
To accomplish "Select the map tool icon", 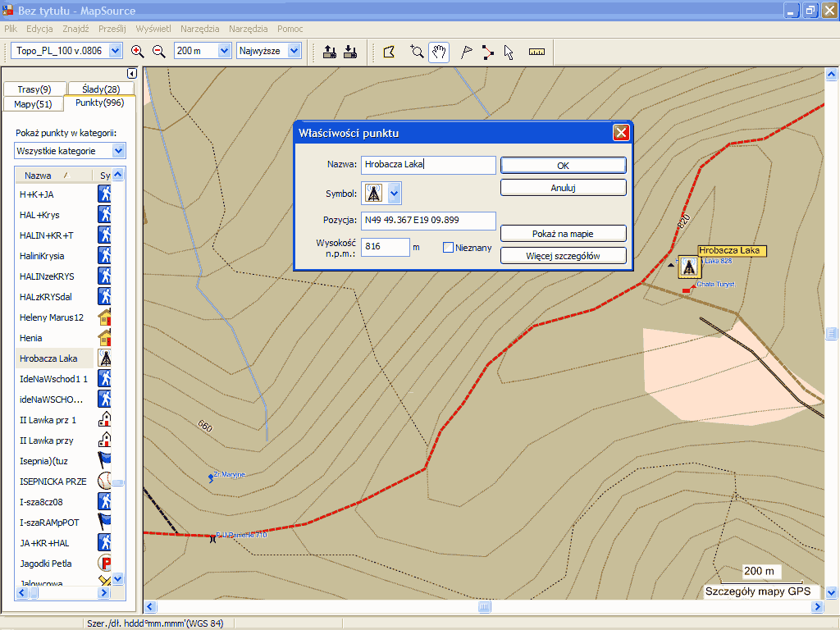I will 390,52.
